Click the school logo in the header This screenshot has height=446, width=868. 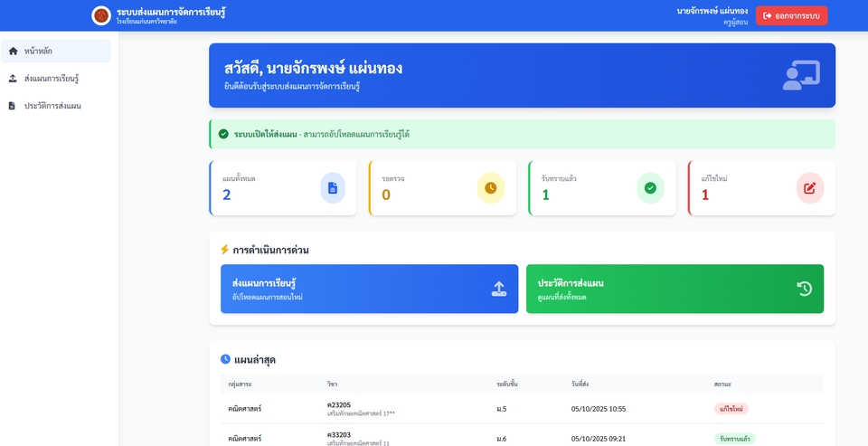[x=101, y=15]
